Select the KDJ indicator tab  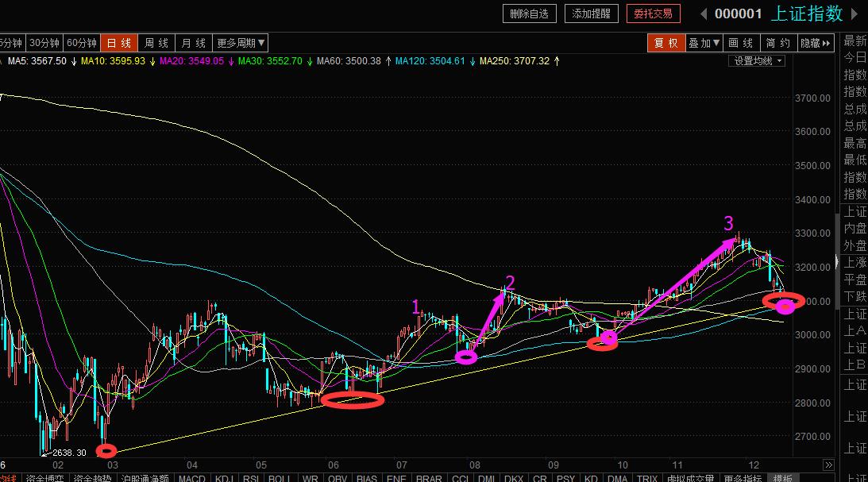click(x=224, y=478)
